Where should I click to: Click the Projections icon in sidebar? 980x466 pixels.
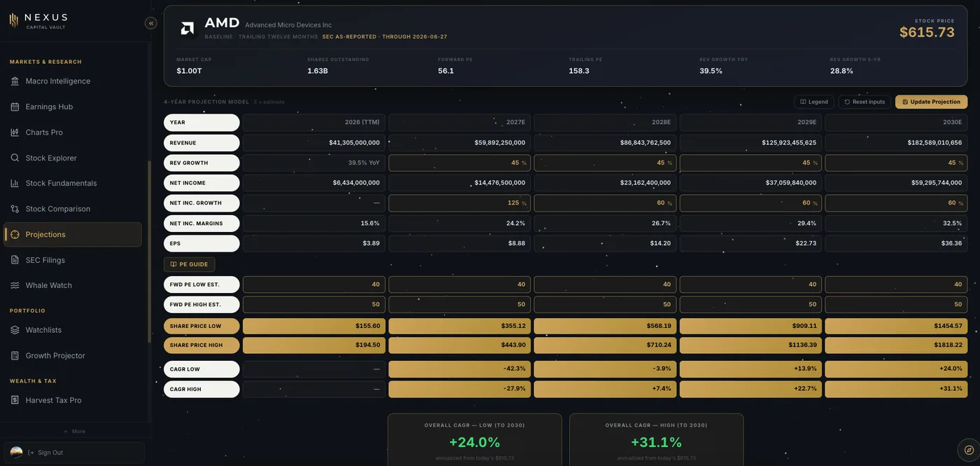coord(15,234)
